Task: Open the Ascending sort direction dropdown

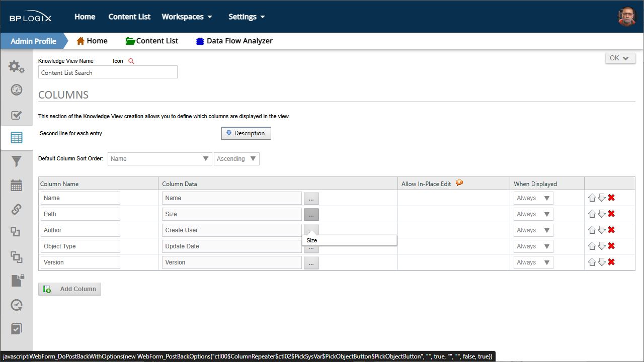Action: point(236,159)
